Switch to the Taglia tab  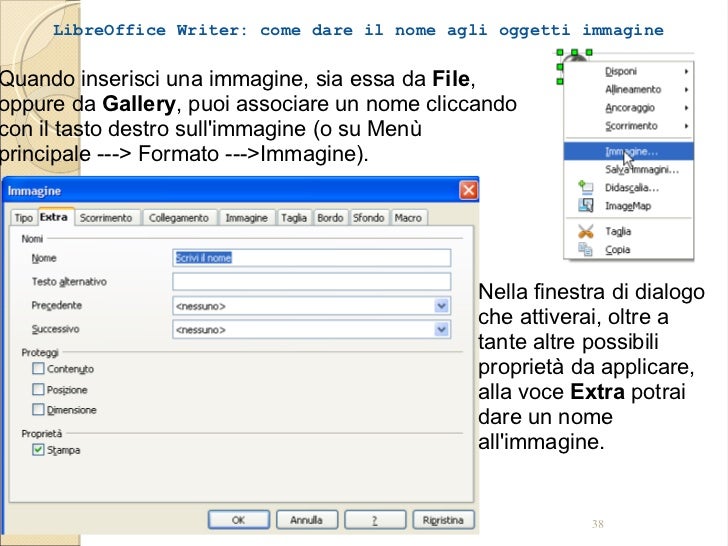(294, 218)
